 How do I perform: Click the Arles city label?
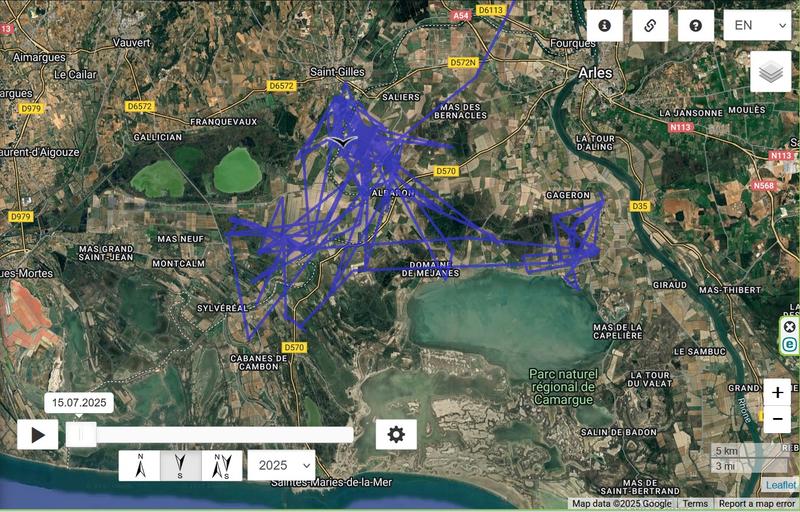pos(595,73)
